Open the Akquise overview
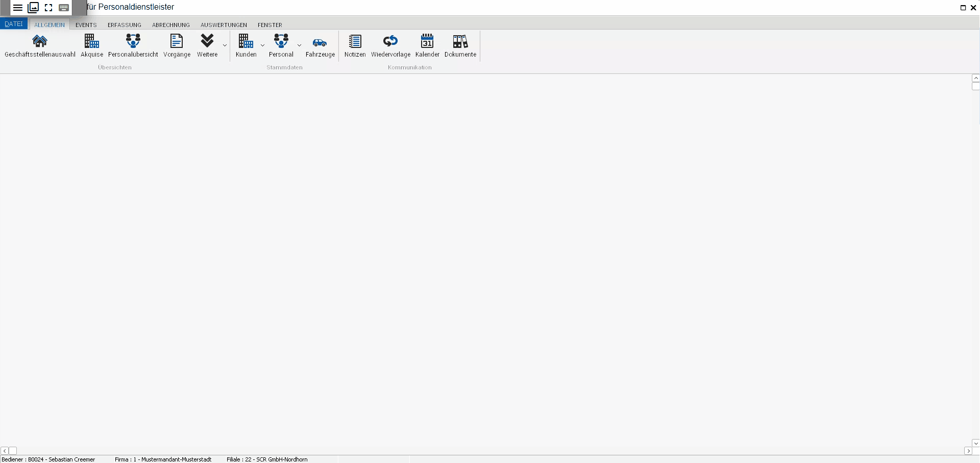Image resolution: width=980 pixels, height=463 pixels. (92, 46)
